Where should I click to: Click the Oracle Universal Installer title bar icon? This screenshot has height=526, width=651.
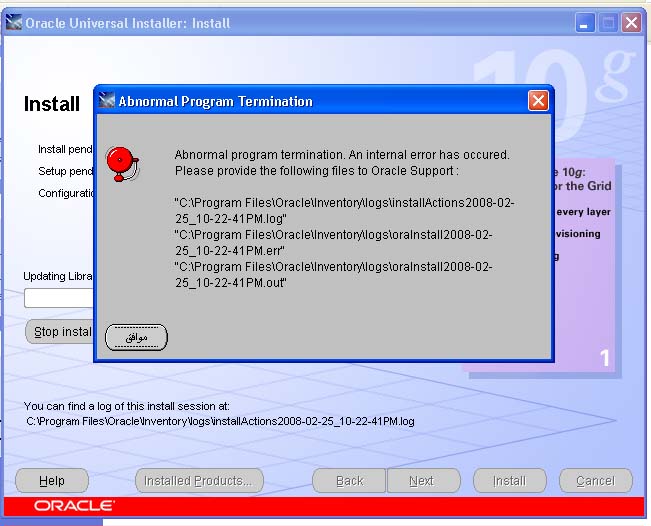click(x=14, y=22)
